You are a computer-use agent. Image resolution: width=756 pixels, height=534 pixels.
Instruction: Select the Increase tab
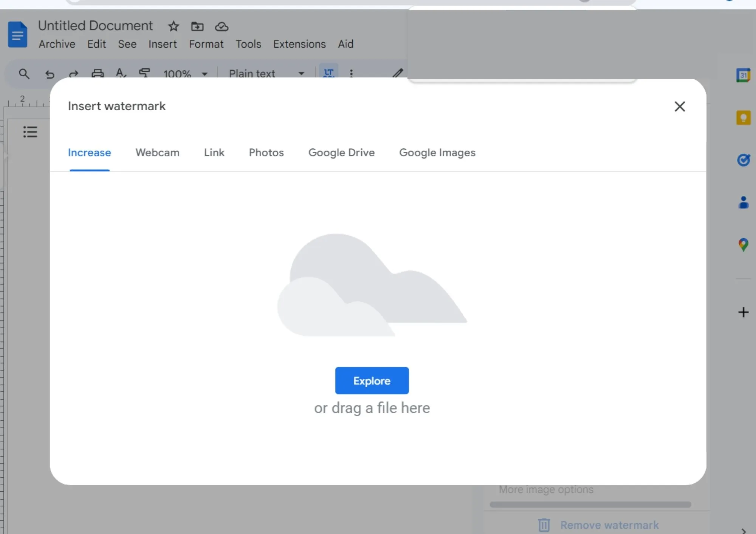(89, 153)
